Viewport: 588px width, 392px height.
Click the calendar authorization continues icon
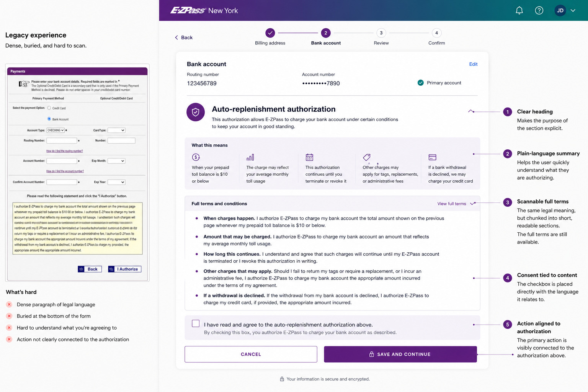tap(309, 157)
